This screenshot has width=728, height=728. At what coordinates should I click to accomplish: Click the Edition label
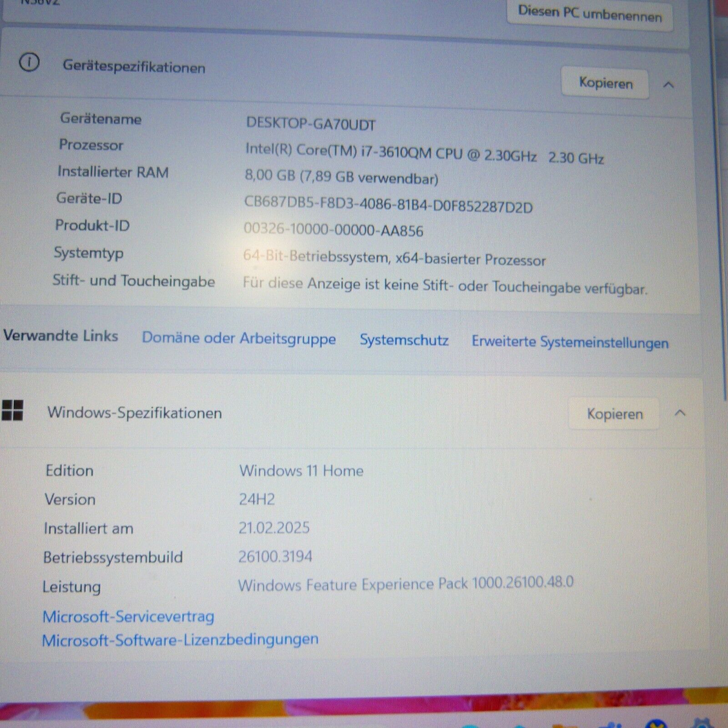70,470
